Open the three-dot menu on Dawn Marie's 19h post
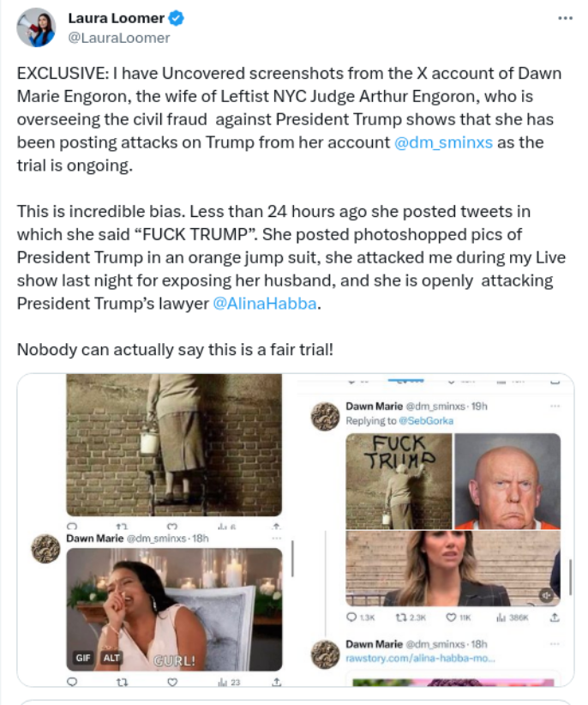 [x=555, y=406]
